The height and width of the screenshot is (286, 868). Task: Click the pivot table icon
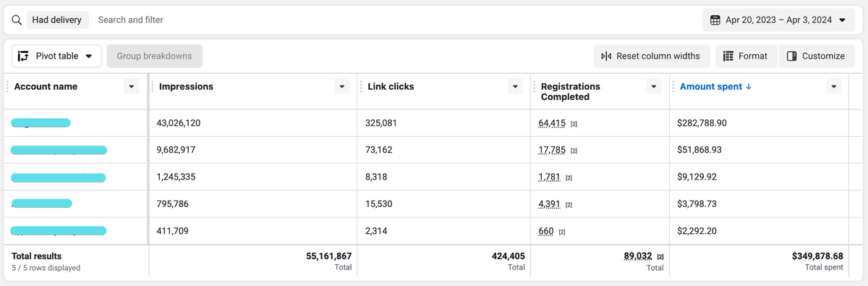click(x=24, y=56)
